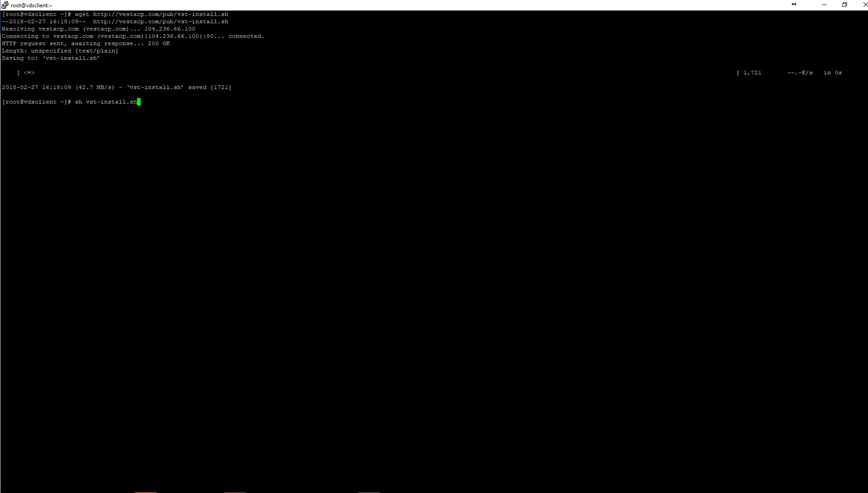This screenshot has width=868, height=493.
Task: Click the 'Connecting to vestacp.com' line
Action: (x=133, y=36)
